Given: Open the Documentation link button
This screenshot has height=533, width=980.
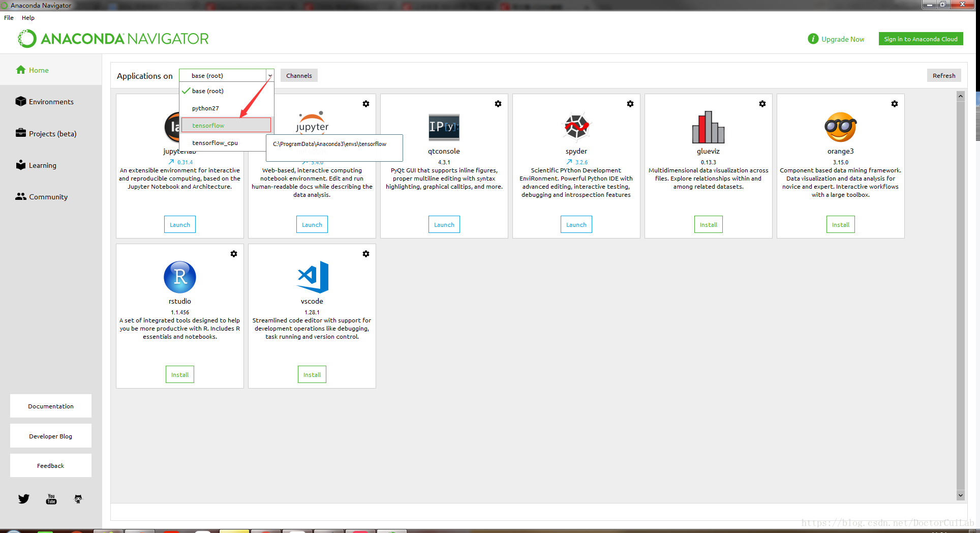Looking at the screenshot, I should [51, 406].
